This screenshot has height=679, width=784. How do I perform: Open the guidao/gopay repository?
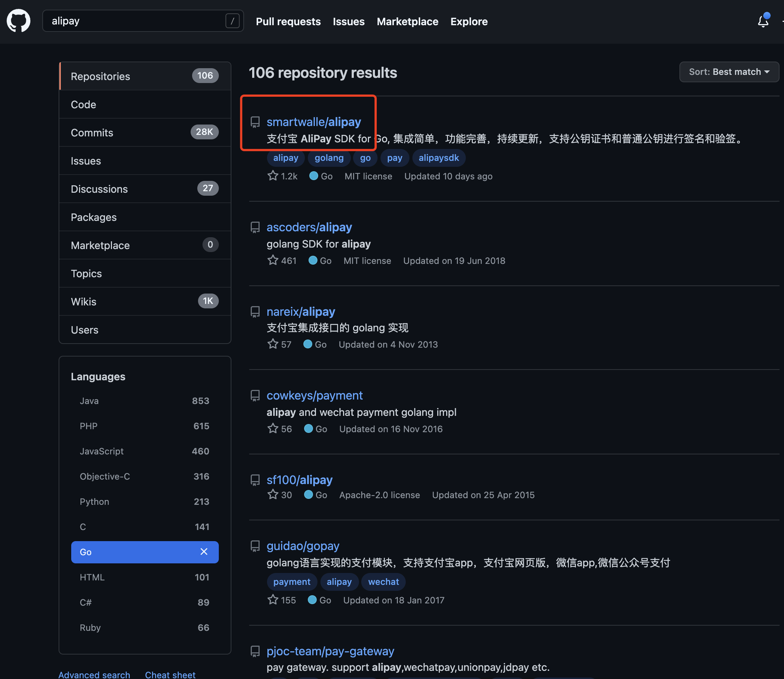click(303, 546)
